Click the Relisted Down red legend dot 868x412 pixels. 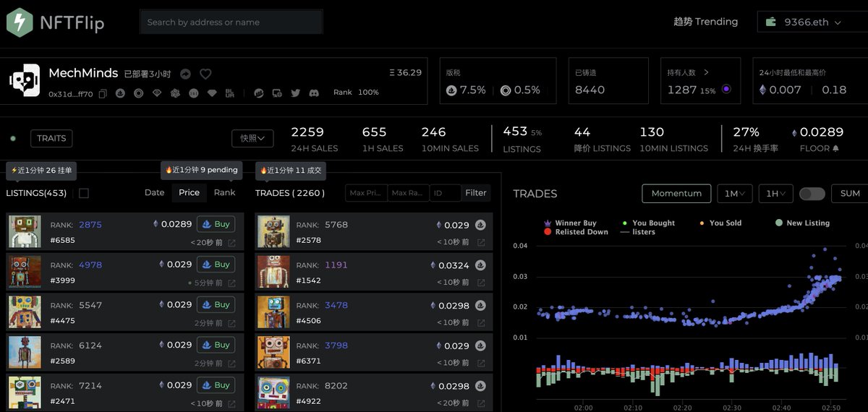[548, 232]
